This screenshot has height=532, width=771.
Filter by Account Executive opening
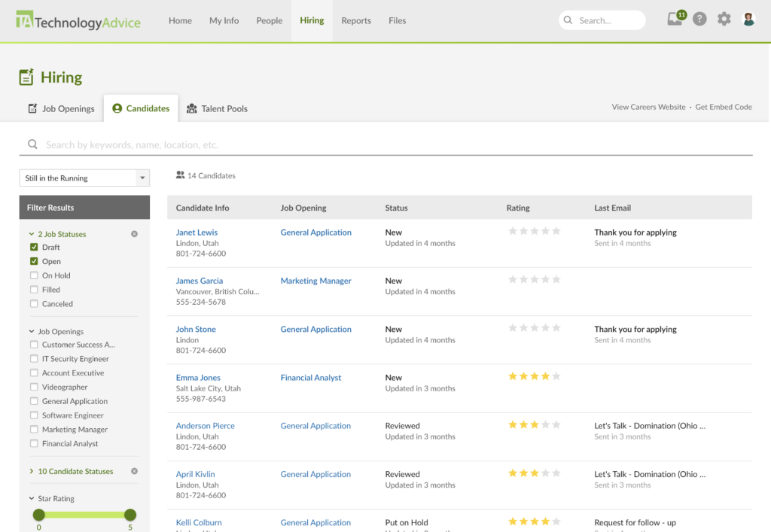[34, 372]
